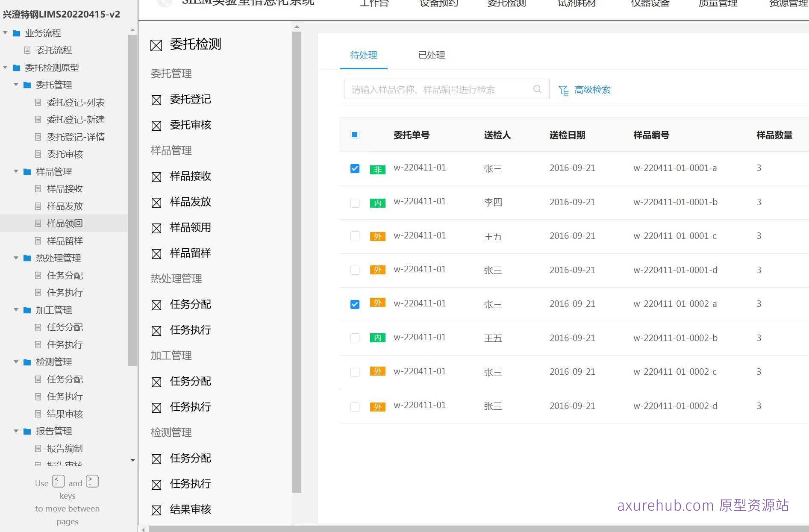Select the 样品接收 icon
This screenshot has width=809, height=532.
point(156,176)
